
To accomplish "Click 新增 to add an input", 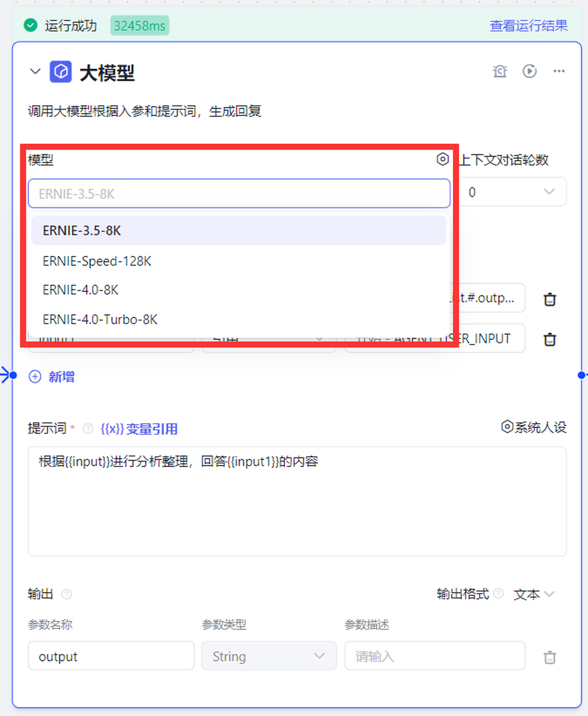I will tap(61, 377).
